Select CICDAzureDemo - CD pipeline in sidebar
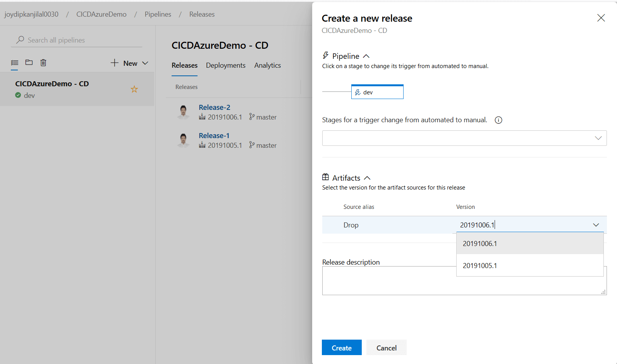 [x=77, y=89]
